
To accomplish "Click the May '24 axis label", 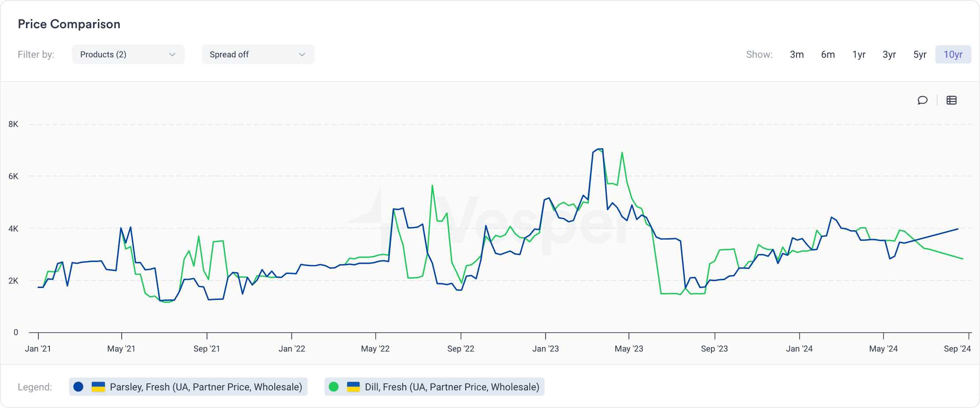I will (x=883, y=348).
